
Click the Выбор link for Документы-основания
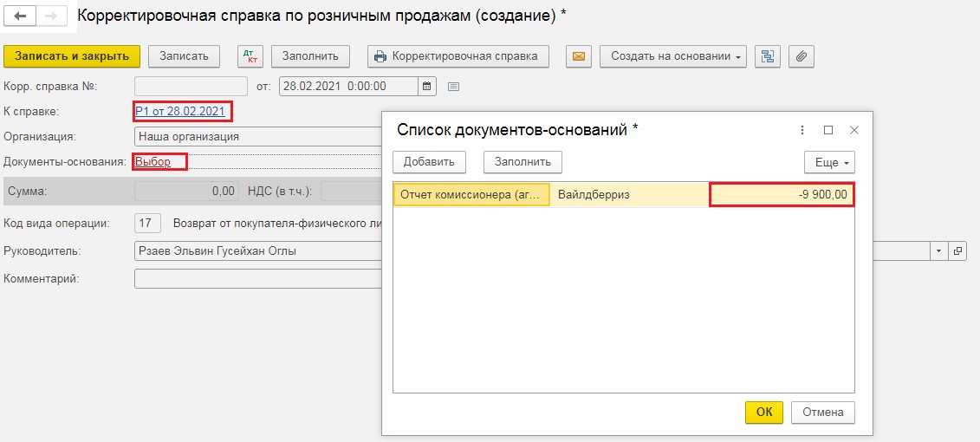153,162
